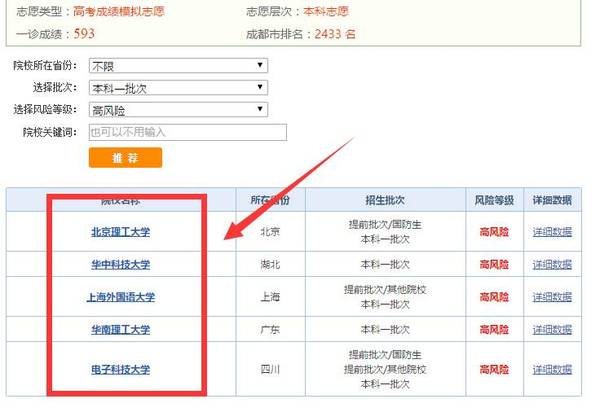600x412 pixels.
Task: View 详细数据 for 华南理工大学
Action: (552, 329)
